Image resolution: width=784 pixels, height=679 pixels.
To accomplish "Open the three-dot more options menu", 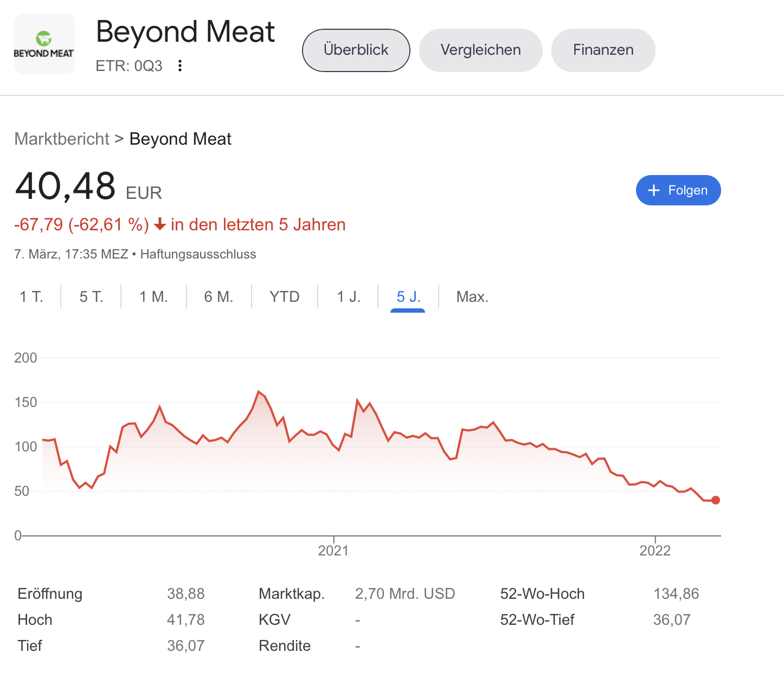I will point(180,66).
